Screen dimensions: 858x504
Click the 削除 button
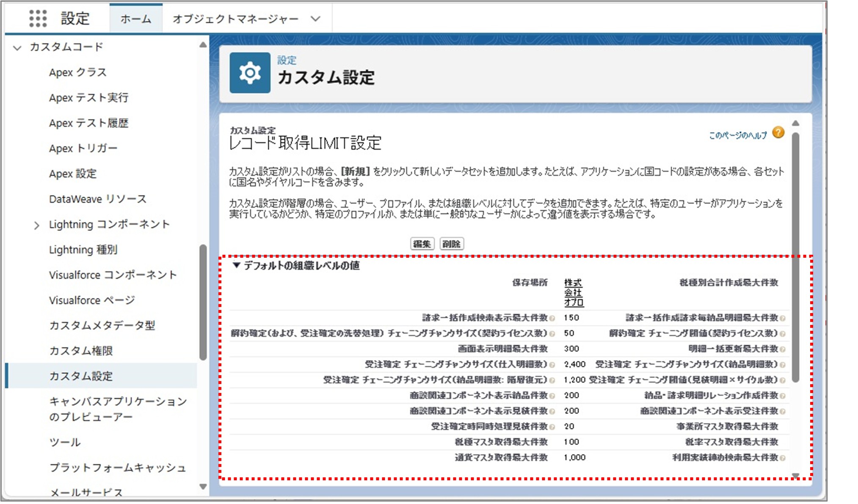click(x=452, y=244)
